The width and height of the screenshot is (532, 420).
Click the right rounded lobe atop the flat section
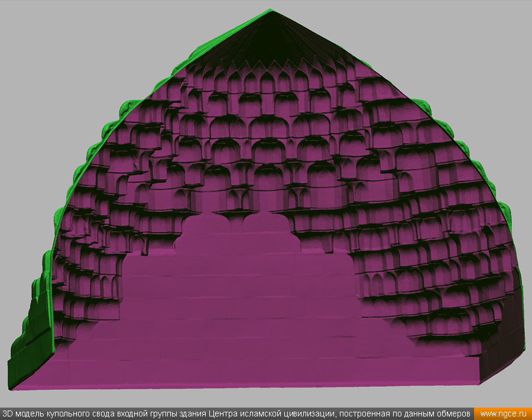(x=264, y=224)
